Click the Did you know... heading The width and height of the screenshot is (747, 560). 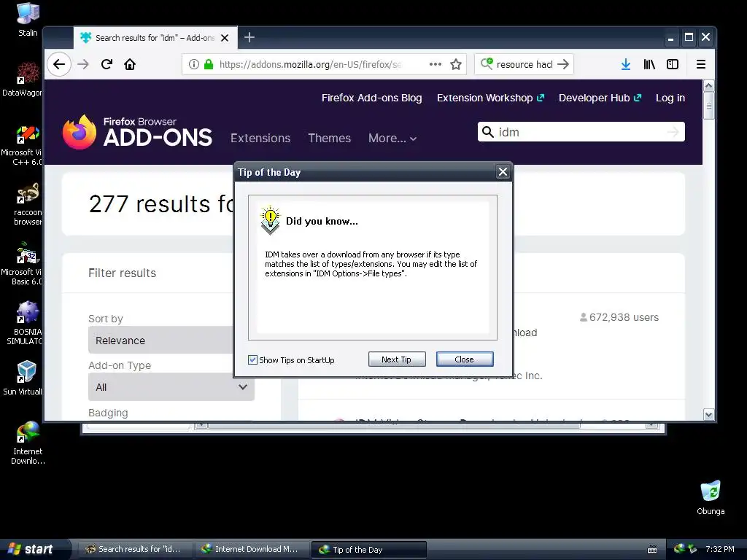pos(322,221)
